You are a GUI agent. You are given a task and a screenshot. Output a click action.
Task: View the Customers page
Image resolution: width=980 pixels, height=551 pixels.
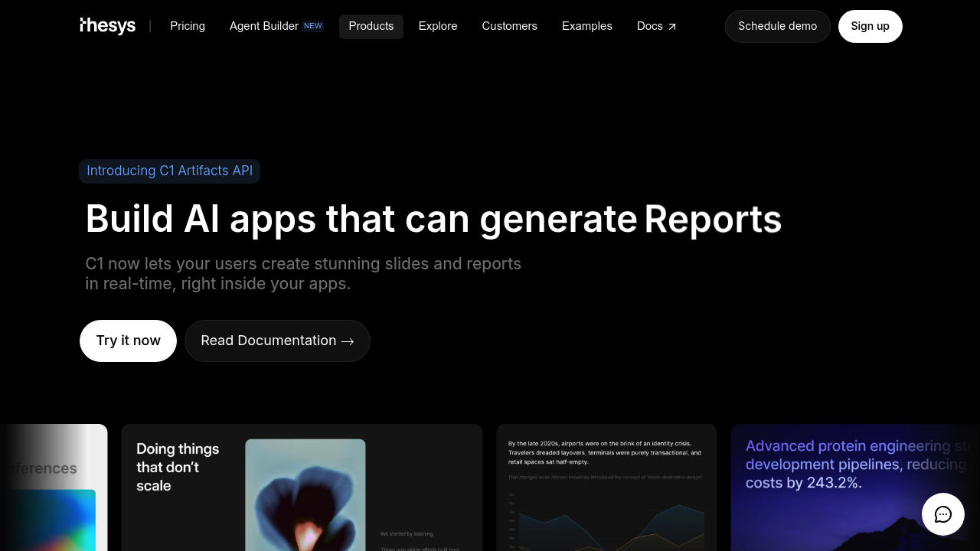(x=509, y=26)
